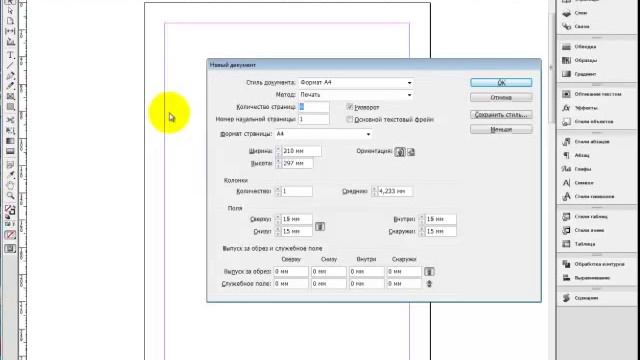The width and height of the screenshot is (640, 360).
Task: Open the Абзац (Paragraph) panel
Action: pos(576,156)
